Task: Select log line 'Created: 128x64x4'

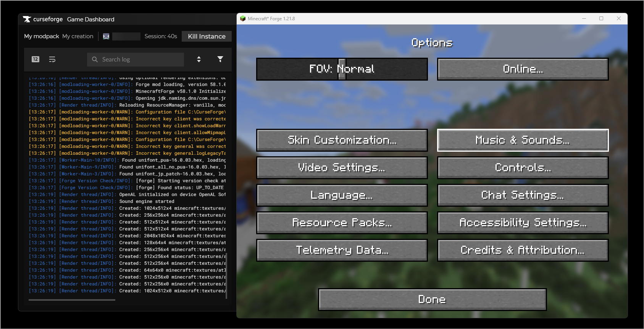Action: tap(128, 243)
